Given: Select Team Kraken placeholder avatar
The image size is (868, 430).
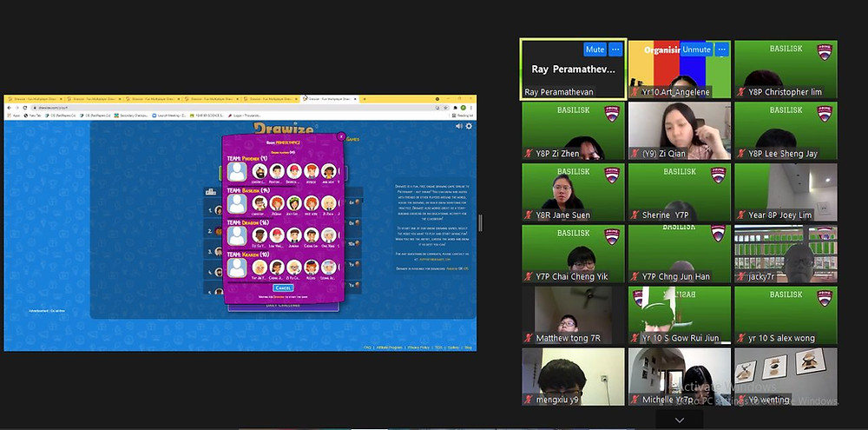Looking at the screenshot, I should point(237,268).
